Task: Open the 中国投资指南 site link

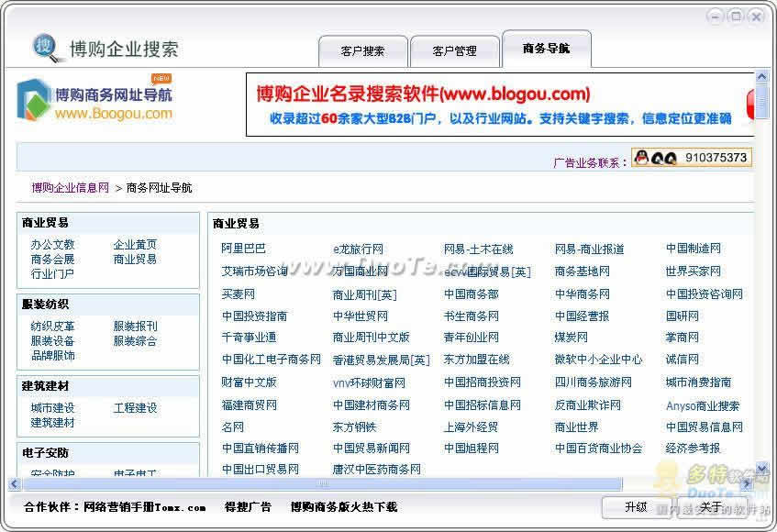Action: point(254,316)
